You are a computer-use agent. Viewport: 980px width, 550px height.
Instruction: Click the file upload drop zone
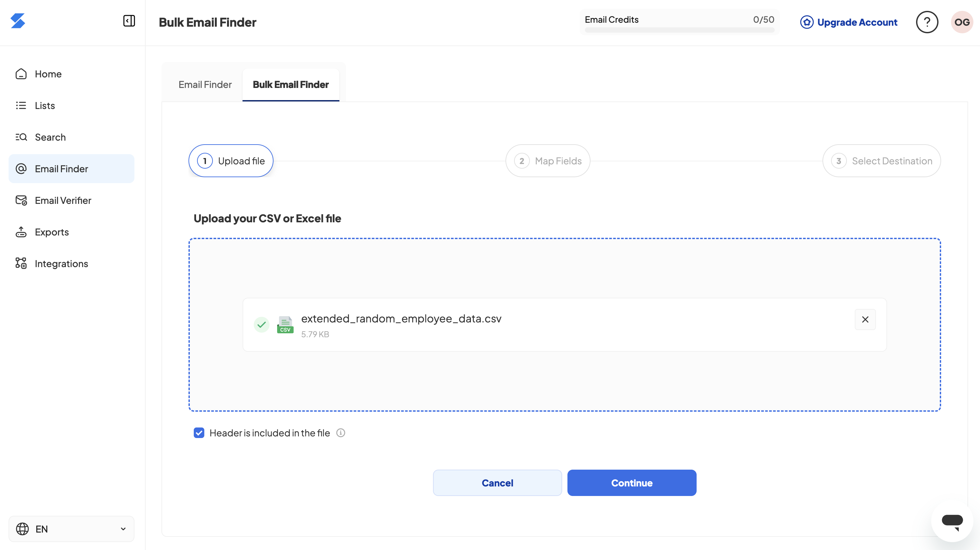click(564, 325)
